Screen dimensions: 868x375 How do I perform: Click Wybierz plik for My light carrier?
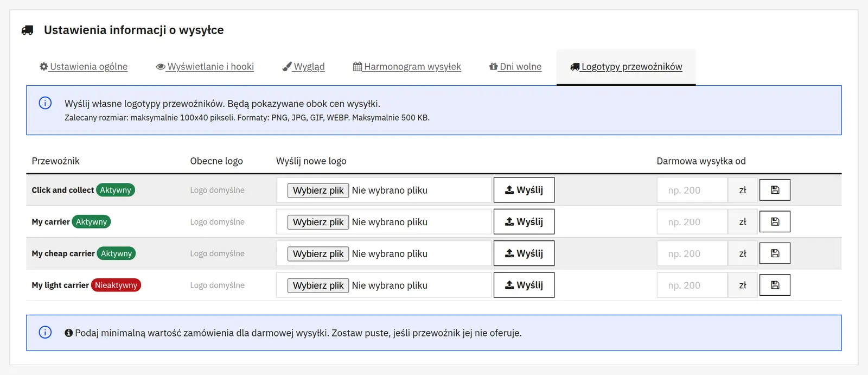[318, 285]
